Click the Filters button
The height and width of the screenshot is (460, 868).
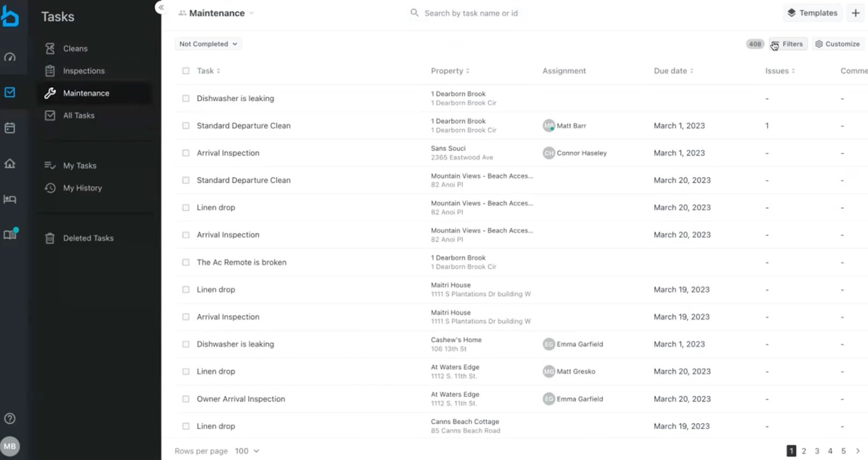click(x=788, y=44)
